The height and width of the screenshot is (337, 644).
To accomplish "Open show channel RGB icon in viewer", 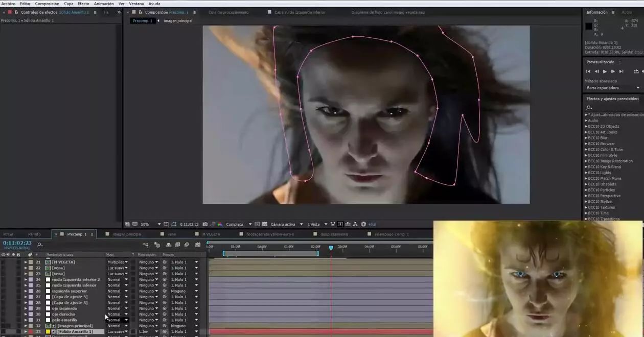I will [220, 224].
